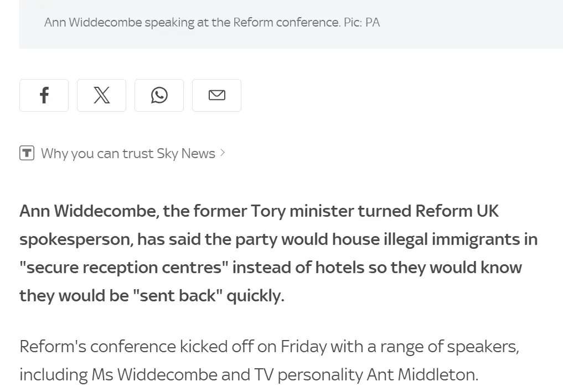This screenshot has width=563, height=392.
Task: Share the article by email
Action: tap(217, 96)
